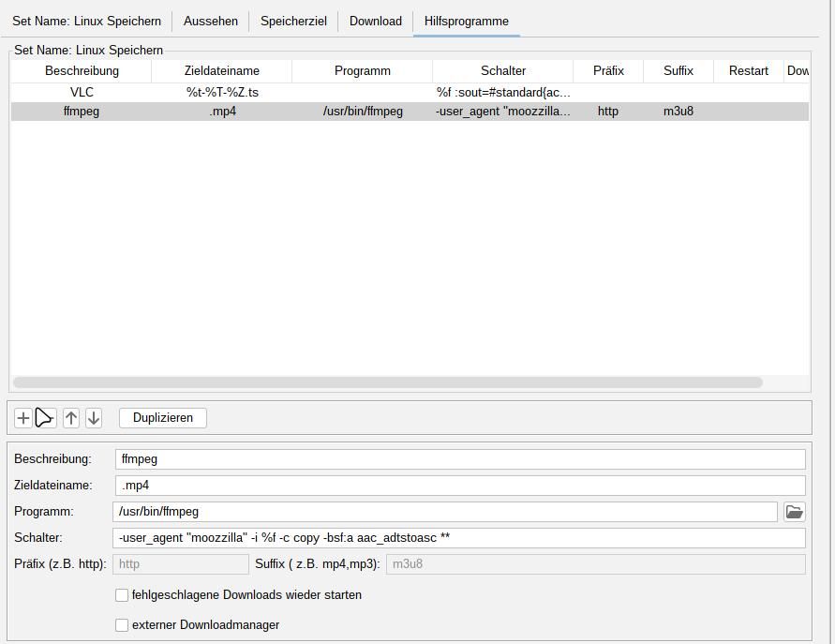Image resolution: width=835 pixels, height=644 pixels.
Task: Edit the Schalter field with user_agent options
Action: pyautogui.click(x=459, y=538)
